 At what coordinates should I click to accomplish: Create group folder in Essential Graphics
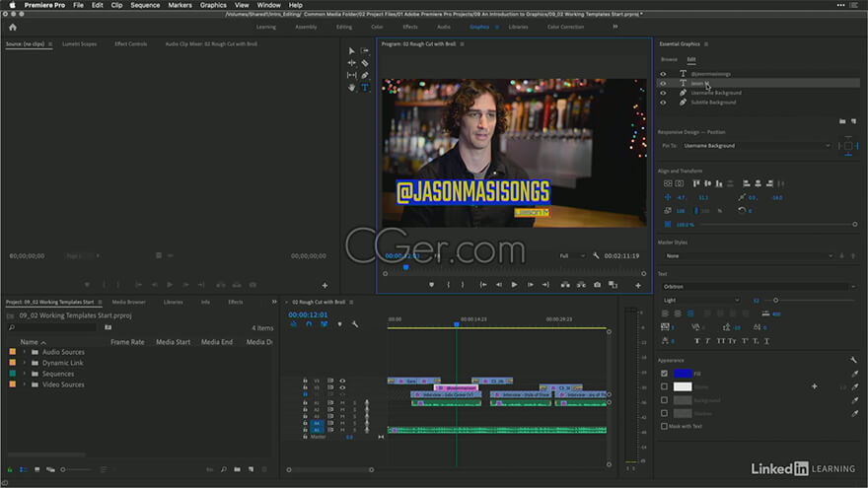(x=842, y=121)
